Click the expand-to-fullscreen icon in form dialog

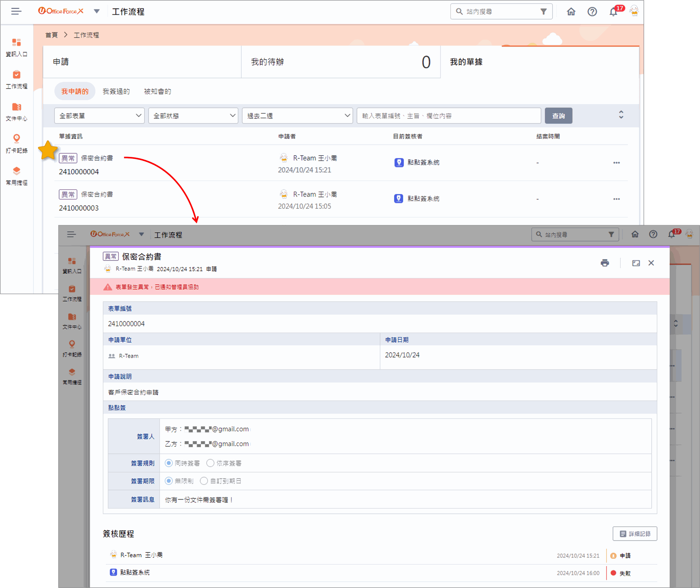(x=636, y=263)
